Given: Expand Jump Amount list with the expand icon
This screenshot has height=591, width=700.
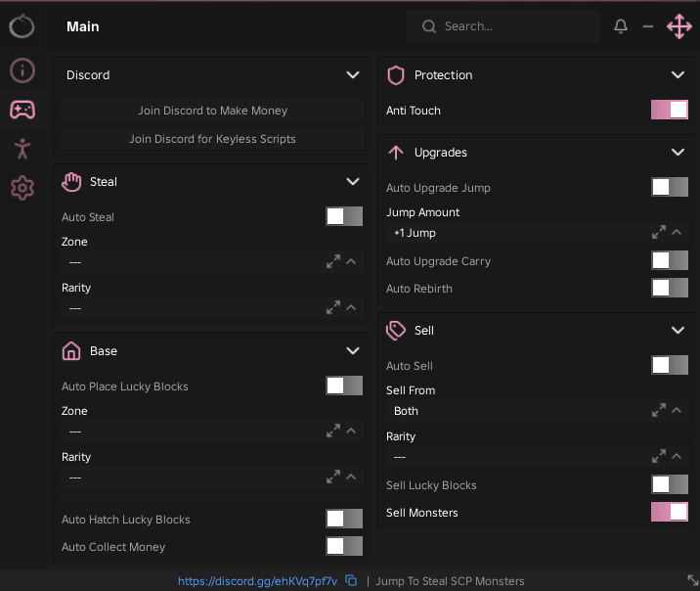Looking at the screenshot, I should coord(659,232).
